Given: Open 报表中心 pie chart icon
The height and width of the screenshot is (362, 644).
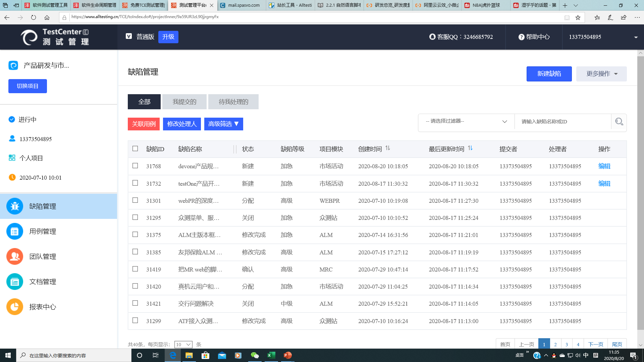Looking at the screenshot, I should pyautogui.click(x=15, y=307).
